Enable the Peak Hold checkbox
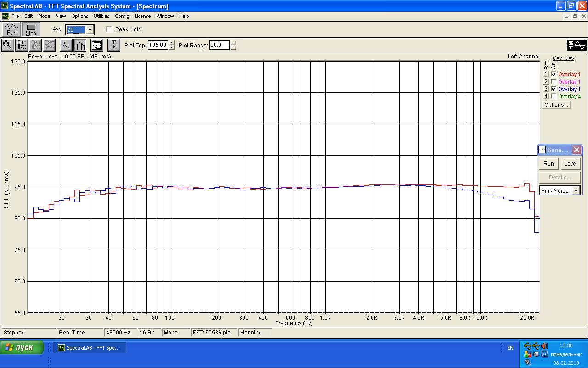The height and width of the screenshot is (368, 588). point(109,29)
